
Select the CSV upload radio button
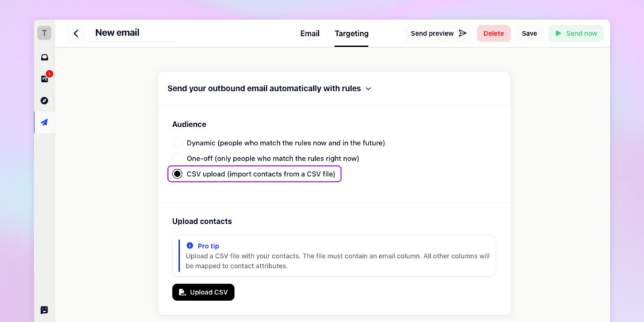point(177,174)
